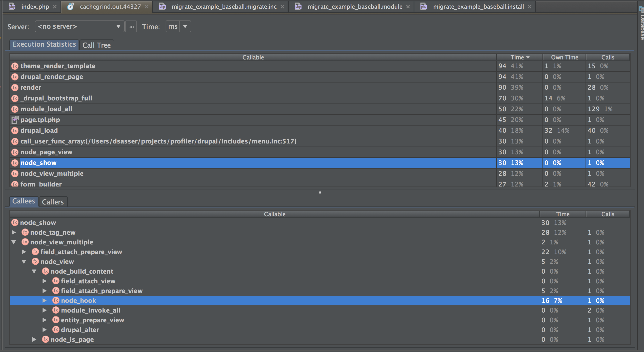Image resolution: width=644 pixels, height=352 pixels.
Task: Select the call_user_func_array menu.inc:517 row
Action: coord(320,141)
